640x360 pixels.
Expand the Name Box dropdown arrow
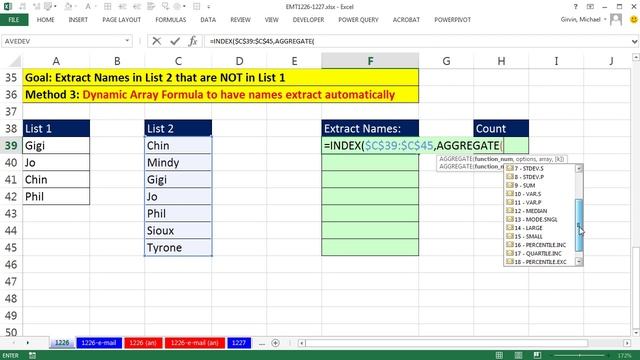point(127,41)
